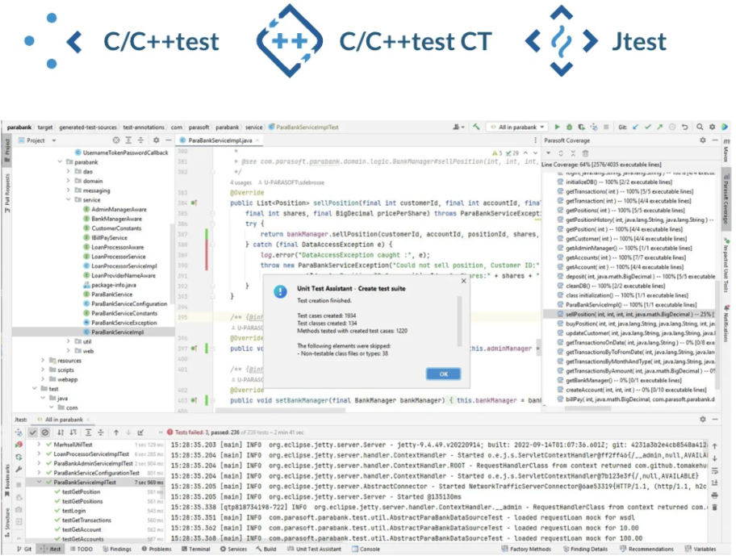Close the Unit Test Assistant dialog
Screen dimensions: 736x560
(x=464, y=281)
